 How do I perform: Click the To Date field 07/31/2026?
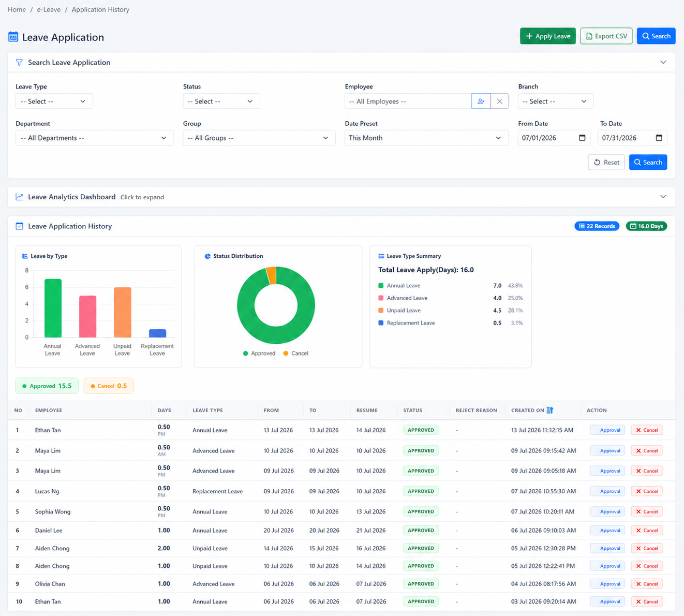click(x=633, y=138)
